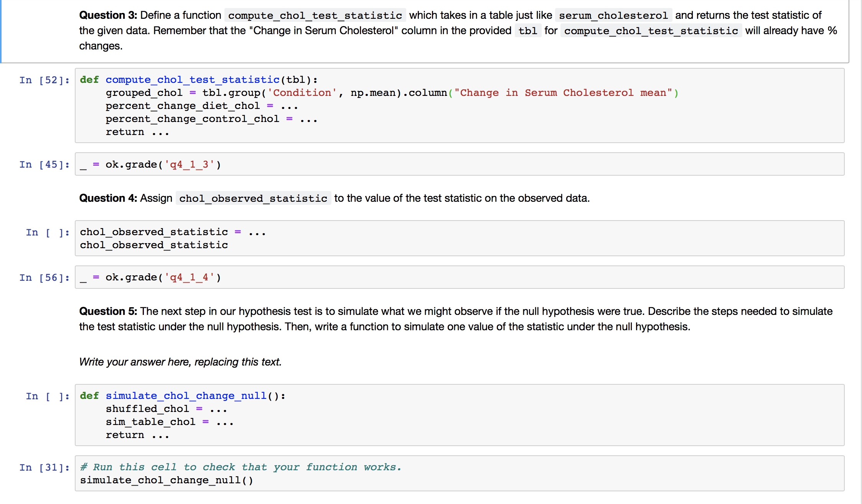Click the In [52] cell prompt
The image size is (862, 504).
(44, 80)
